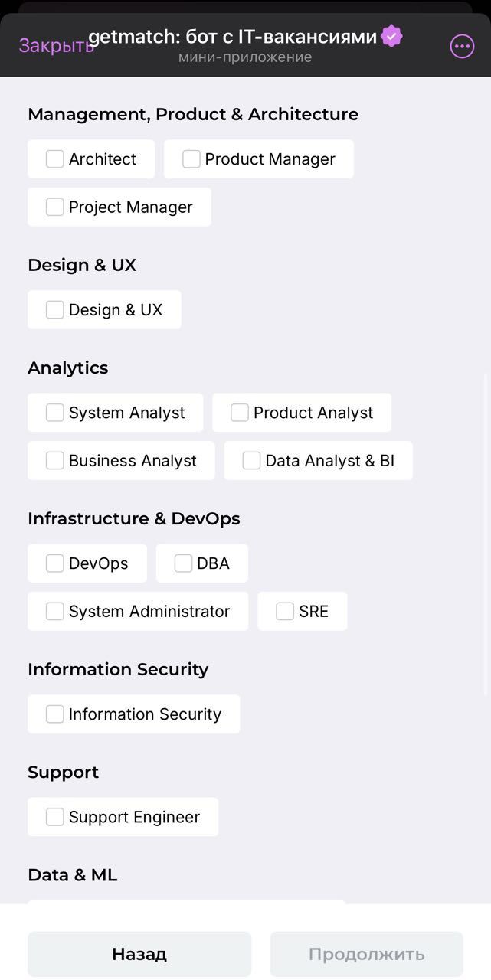
Task: Select System Analyst under Analytics
Action: click(x=54, y=412)
